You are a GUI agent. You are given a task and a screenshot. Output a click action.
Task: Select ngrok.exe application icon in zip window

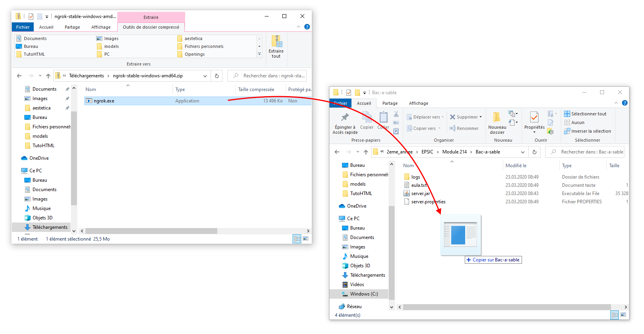point(89,101)
